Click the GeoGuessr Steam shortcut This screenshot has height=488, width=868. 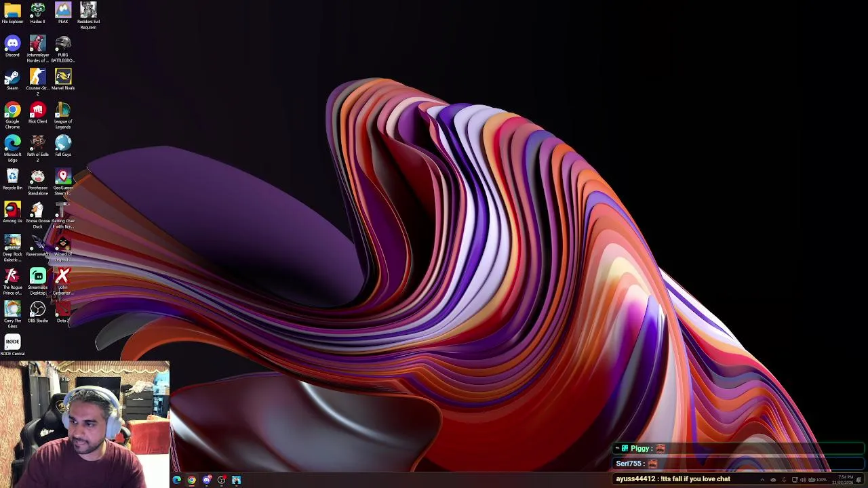[x=63, y=182]
